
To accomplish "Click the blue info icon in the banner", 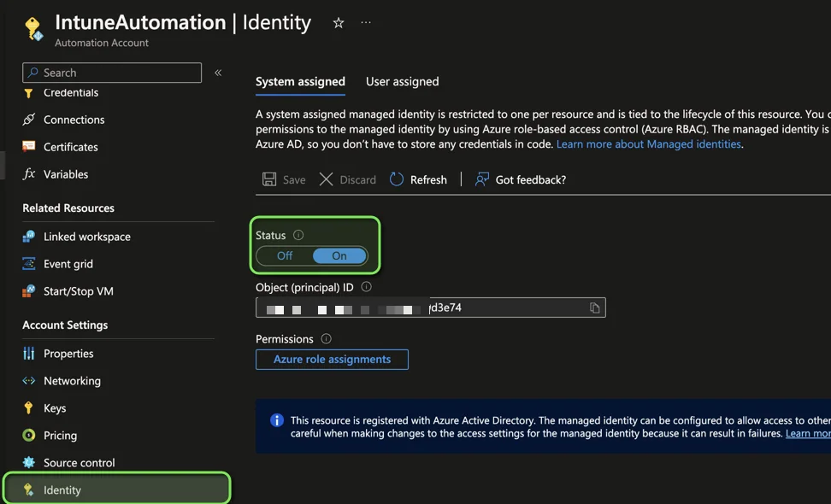I will pyautogui.click(x=277, y=419).
